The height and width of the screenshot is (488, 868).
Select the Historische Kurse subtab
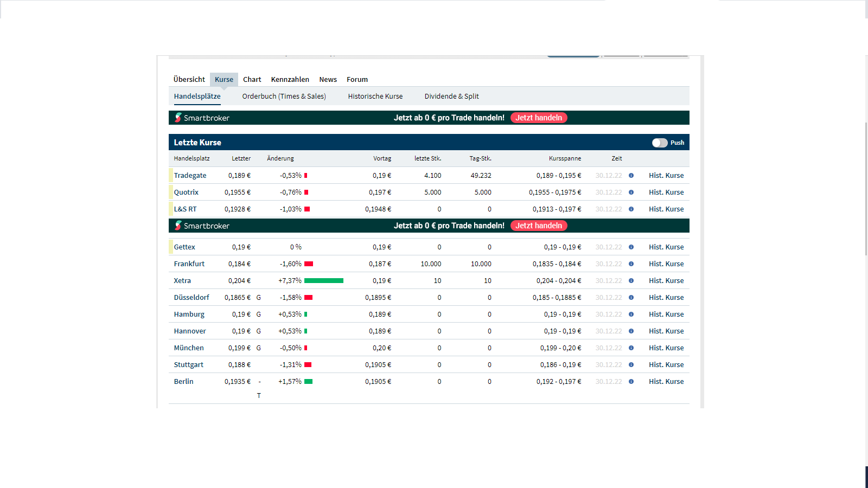pos(375,97)
